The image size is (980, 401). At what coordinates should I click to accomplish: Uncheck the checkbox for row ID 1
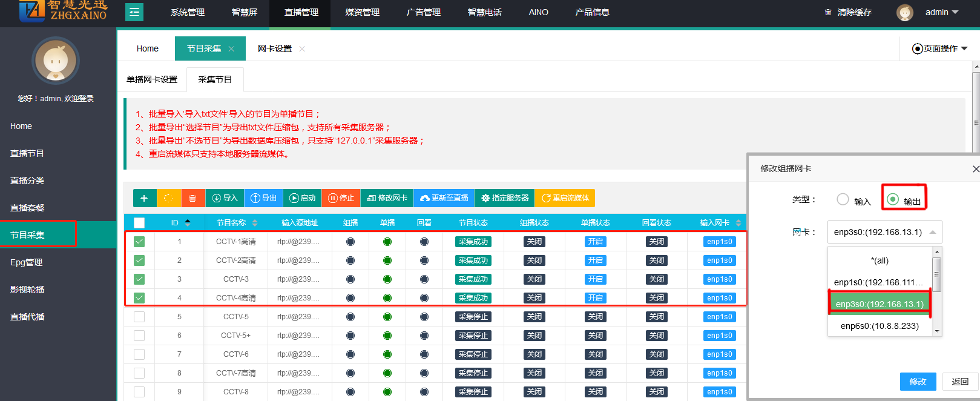point(139,242)
